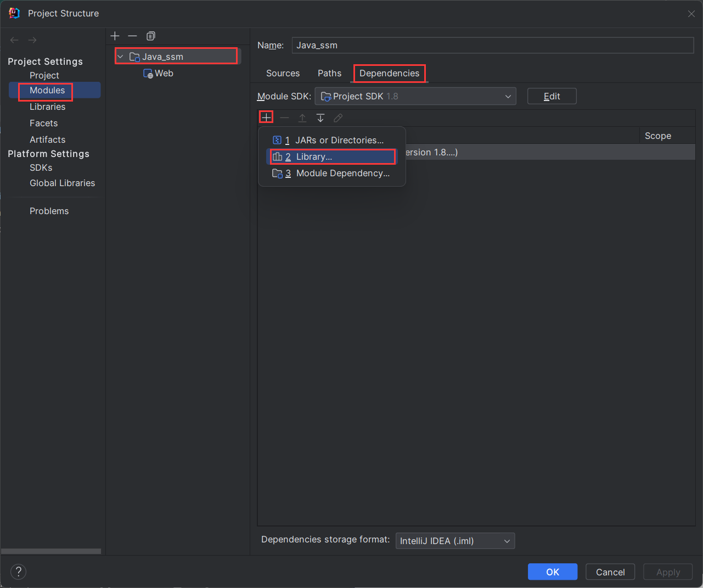Viewport: 703px width, 588px height.
Task: Click the move dependency down arrow
Action: [x=320, y=117]
